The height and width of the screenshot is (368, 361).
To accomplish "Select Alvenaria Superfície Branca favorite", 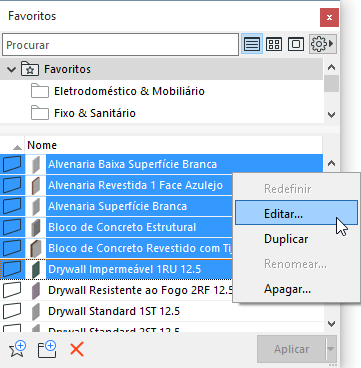I will (117, 206).
